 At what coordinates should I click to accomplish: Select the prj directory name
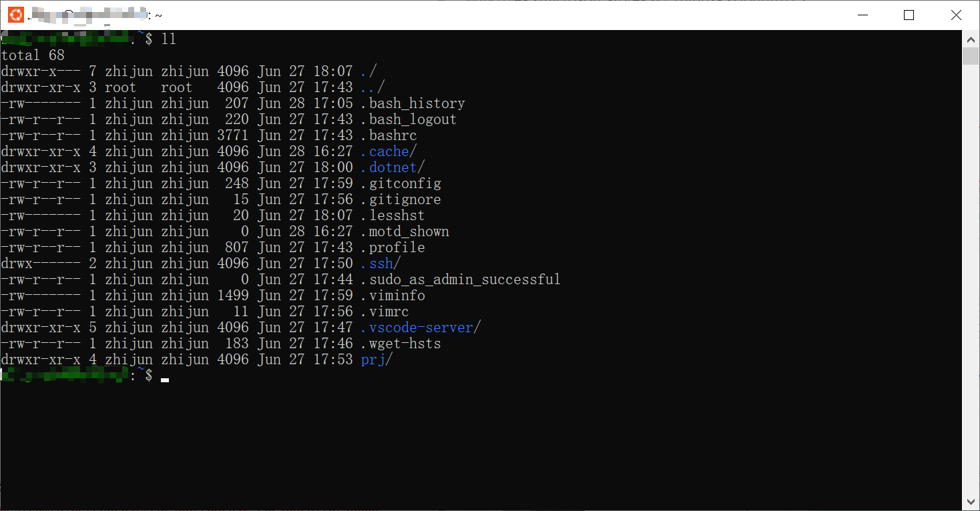pos(373,359)
